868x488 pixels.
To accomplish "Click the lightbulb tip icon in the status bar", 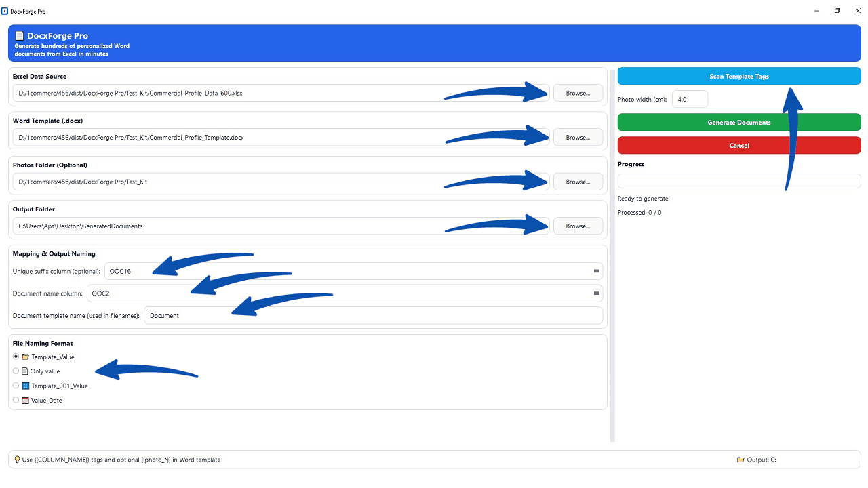I will 16,459.
